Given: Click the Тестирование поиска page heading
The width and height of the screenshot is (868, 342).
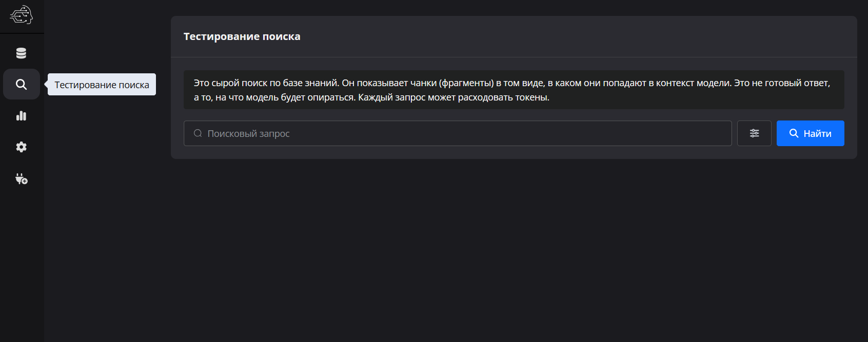Looking at the screenshot, I should pos(242,36).
